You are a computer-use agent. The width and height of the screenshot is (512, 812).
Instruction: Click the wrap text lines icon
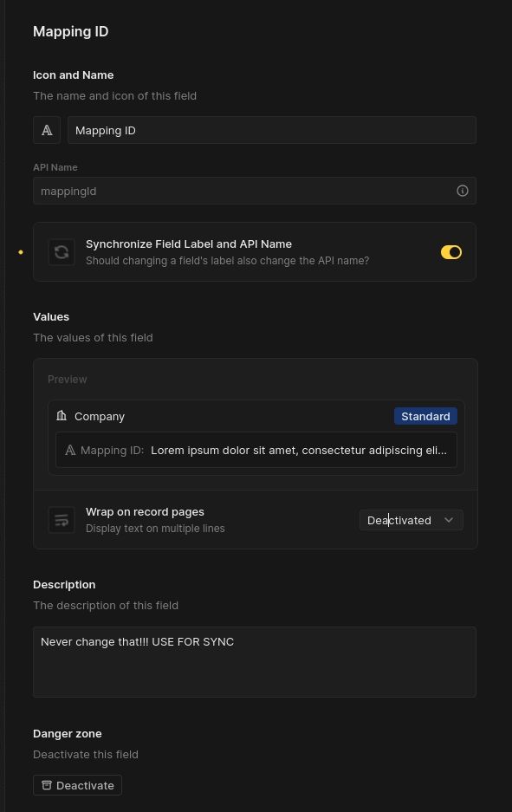pos(62,520)
